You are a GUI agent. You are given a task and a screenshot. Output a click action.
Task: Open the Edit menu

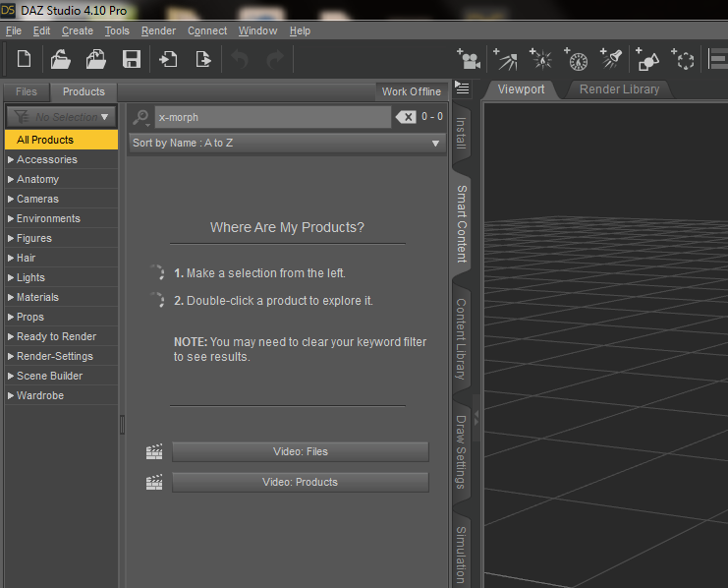41,30
